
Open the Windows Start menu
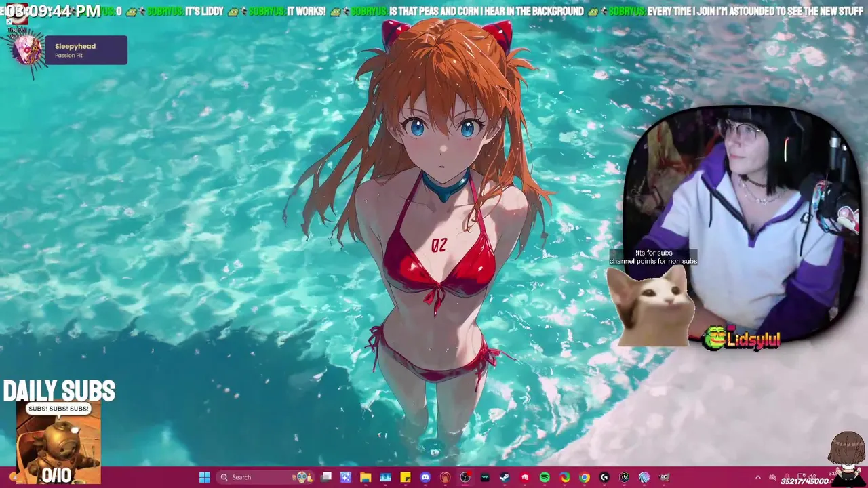pos(204,477)
